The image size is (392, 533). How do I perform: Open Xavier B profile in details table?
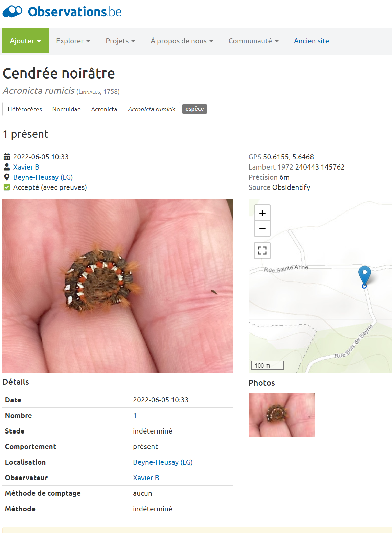click(146, 478)
